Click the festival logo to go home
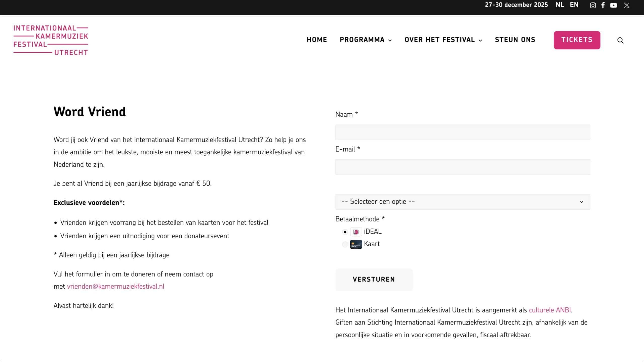 point(51,40)
